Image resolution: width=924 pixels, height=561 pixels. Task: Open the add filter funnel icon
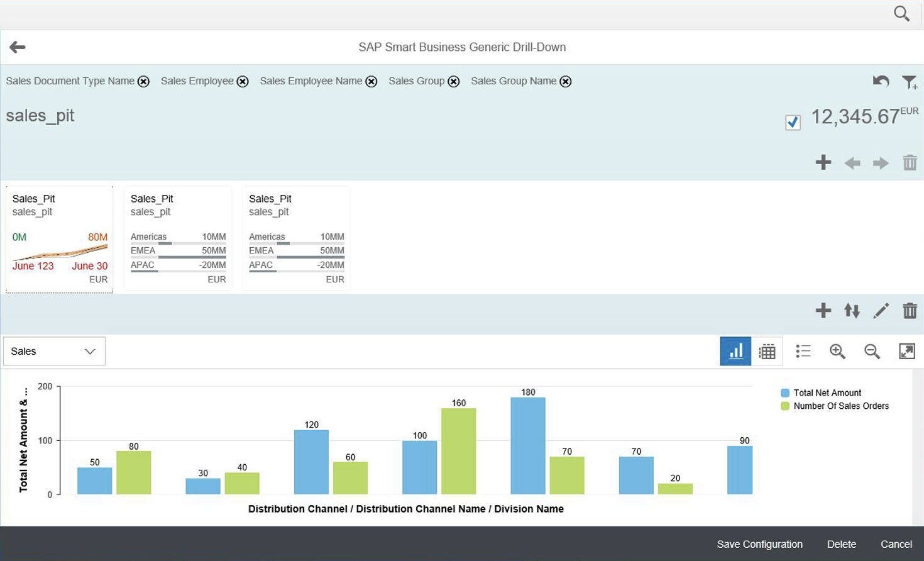tap(910, 82)
